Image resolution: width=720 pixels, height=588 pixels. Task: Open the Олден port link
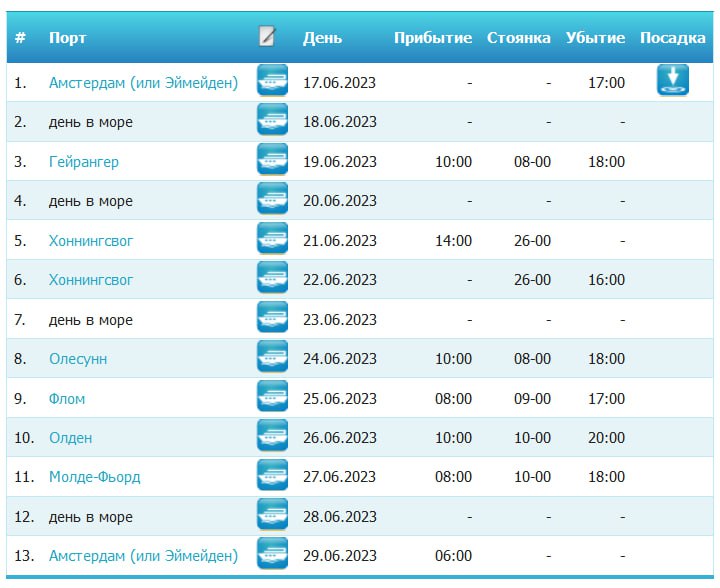70,438
